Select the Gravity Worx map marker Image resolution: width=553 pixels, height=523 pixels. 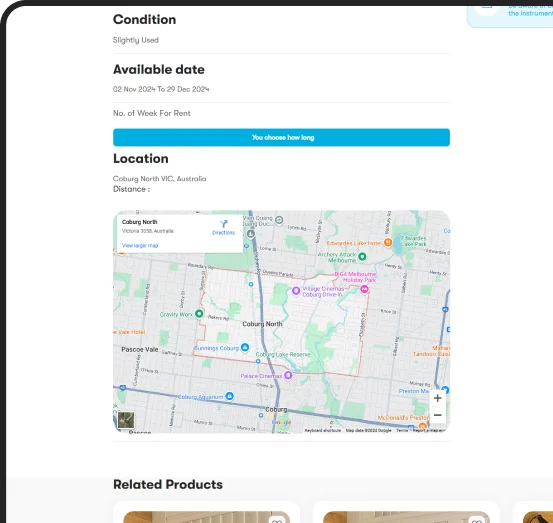199,313
